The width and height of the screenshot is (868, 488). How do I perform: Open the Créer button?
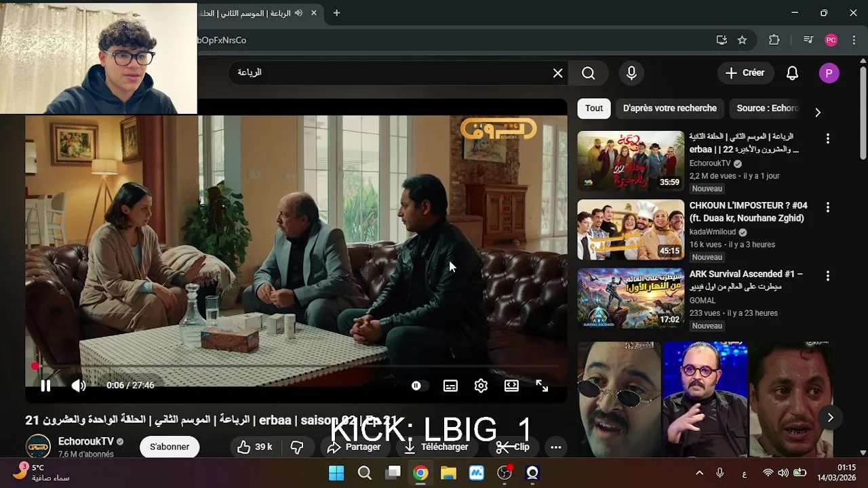745,73
